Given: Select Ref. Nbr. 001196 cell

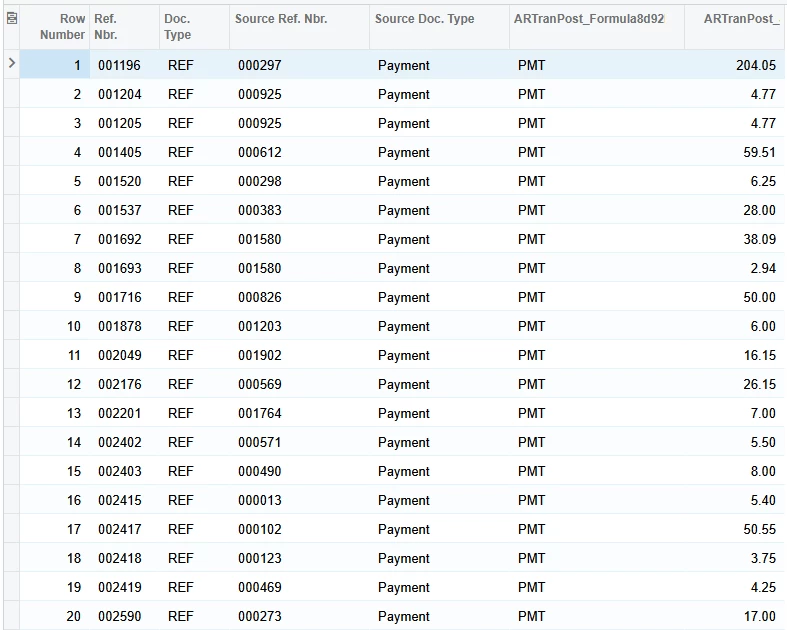Looking at the screenshot, I should coord(124,65).
